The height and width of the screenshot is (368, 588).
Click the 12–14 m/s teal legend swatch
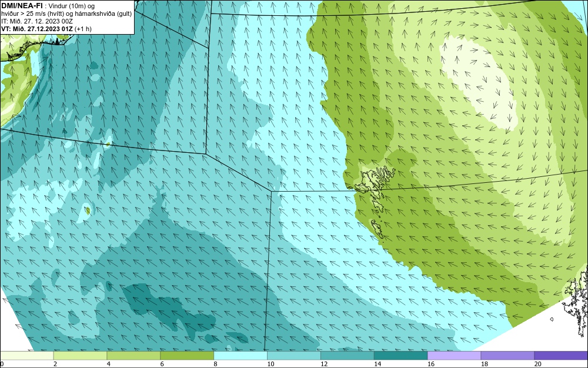tap(348, 356)
